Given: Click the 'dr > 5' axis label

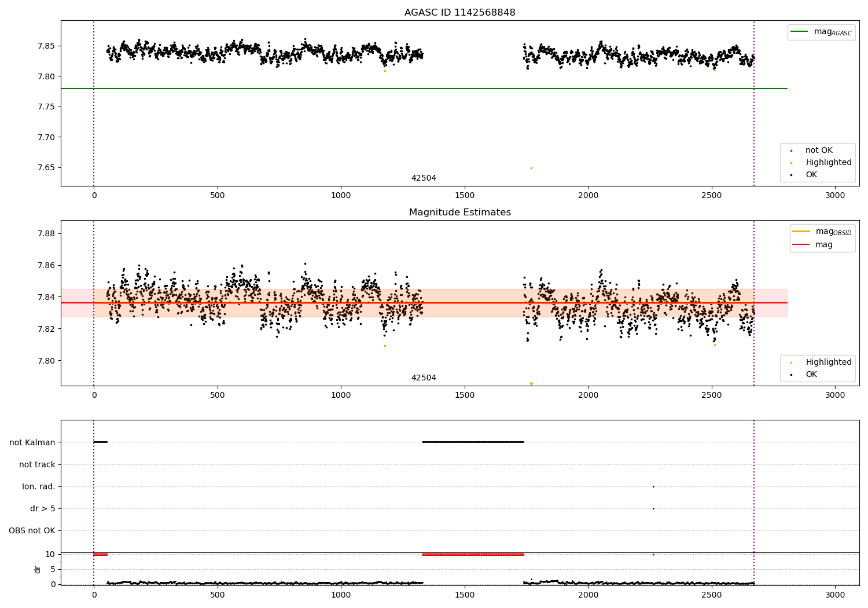Looking at the screenshot, I should click(x=43, y=508).
